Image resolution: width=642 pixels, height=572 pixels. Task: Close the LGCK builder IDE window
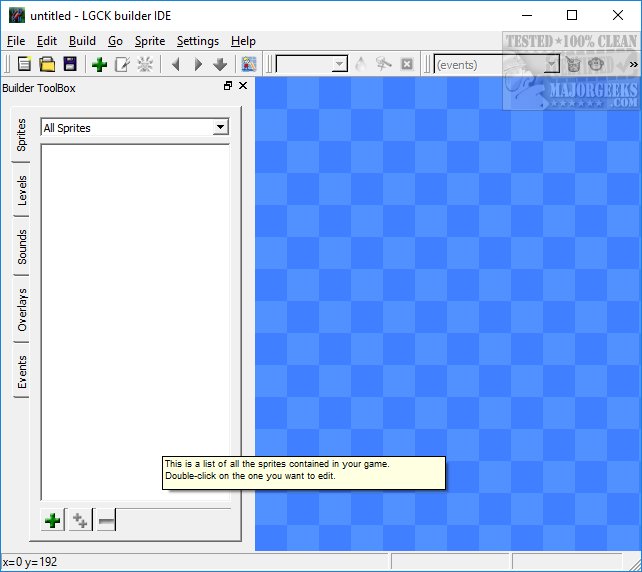coord(618,16)
